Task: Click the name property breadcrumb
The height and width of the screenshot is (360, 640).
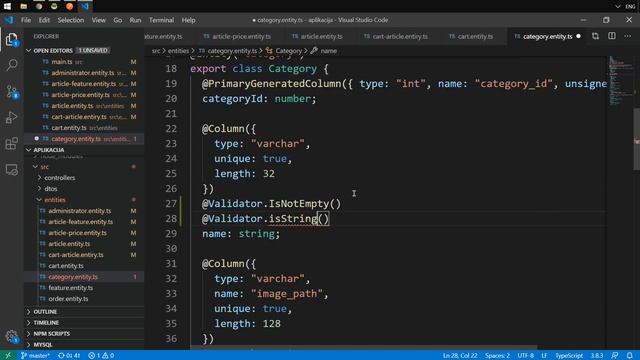Action: (324, 51)
